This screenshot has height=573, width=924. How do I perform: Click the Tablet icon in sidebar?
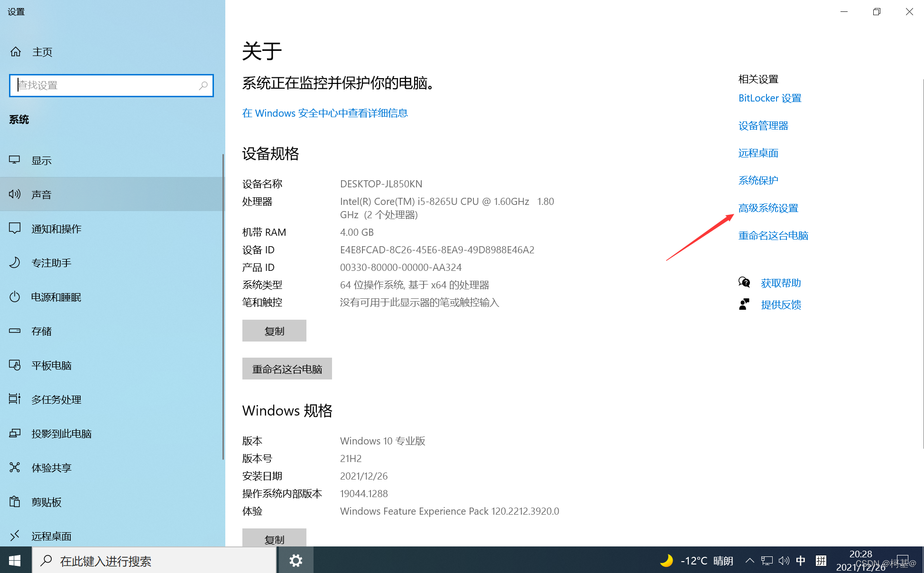[15, 365]
